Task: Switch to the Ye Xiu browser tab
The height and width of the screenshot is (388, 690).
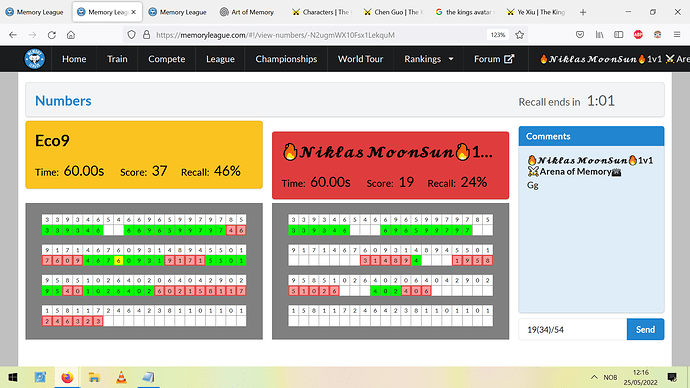Action: click(x=536, y=12)
